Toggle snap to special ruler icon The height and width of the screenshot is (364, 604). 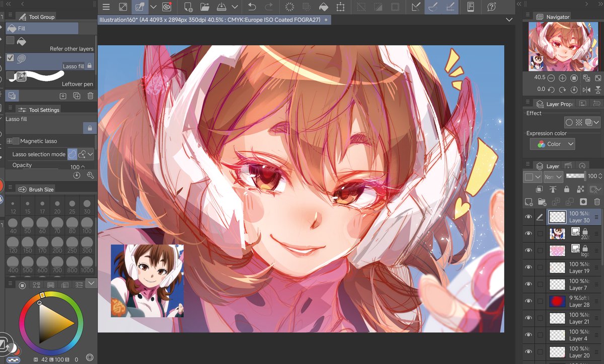pos(432,7)
